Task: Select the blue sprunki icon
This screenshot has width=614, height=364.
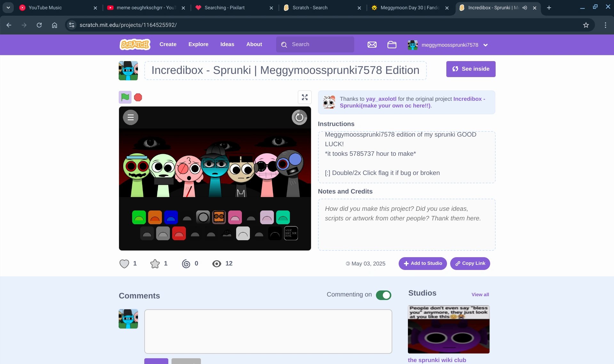Action: pos(171,217)
